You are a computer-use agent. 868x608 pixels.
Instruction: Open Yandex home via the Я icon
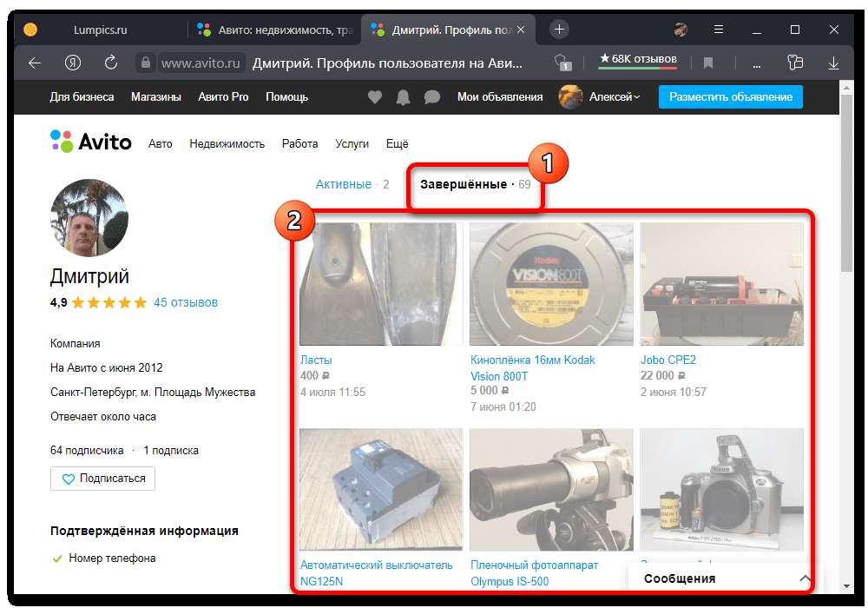tap(73, 63)
